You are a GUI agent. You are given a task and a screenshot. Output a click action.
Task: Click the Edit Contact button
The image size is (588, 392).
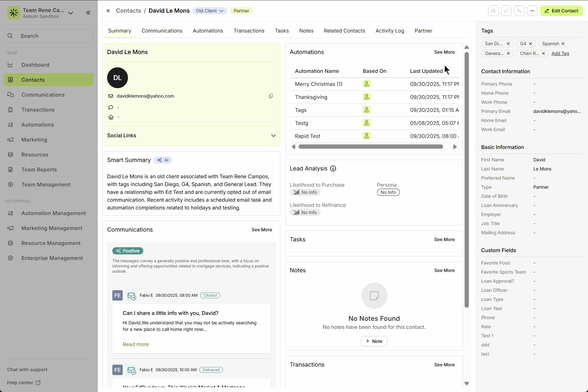coord(561,11)
